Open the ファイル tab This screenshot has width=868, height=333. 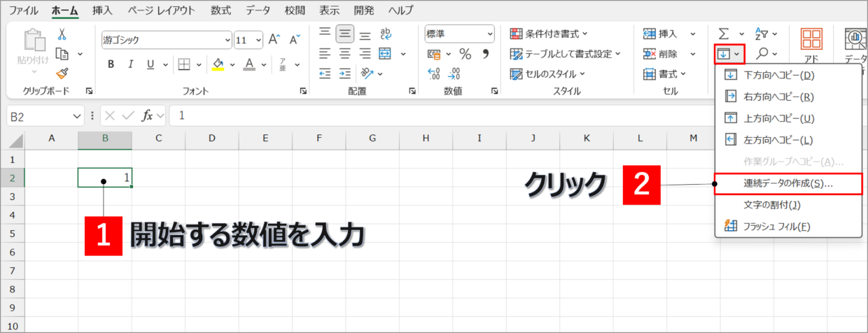[x=24, y=10]
